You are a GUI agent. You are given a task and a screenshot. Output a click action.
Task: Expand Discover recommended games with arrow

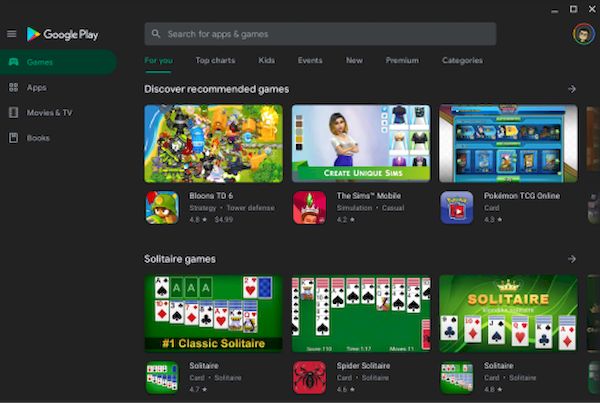572,89
